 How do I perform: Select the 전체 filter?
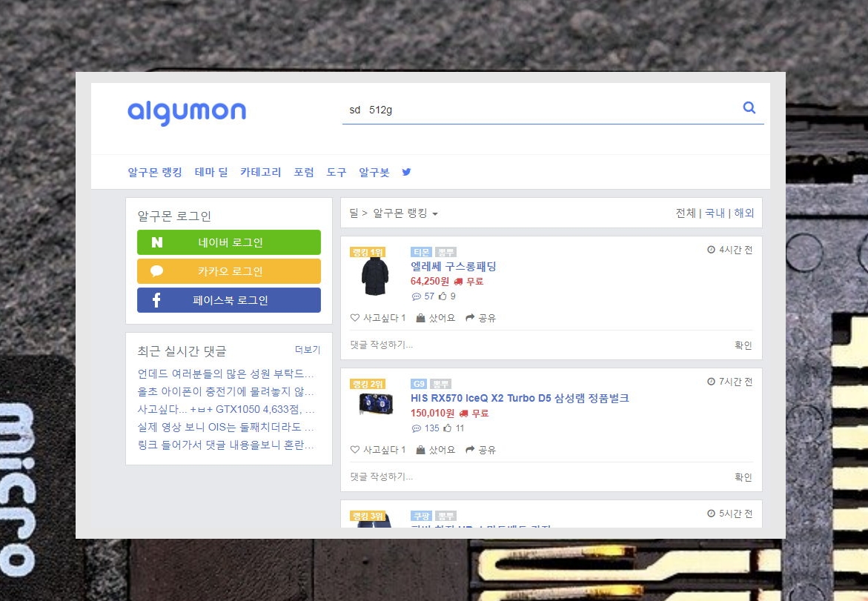pyautogui.click(x=686, y=213)
